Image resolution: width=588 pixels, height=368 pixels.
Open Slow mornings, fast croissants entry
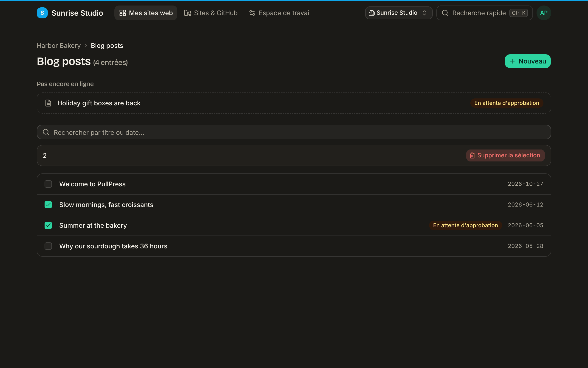tap(294, 205)
